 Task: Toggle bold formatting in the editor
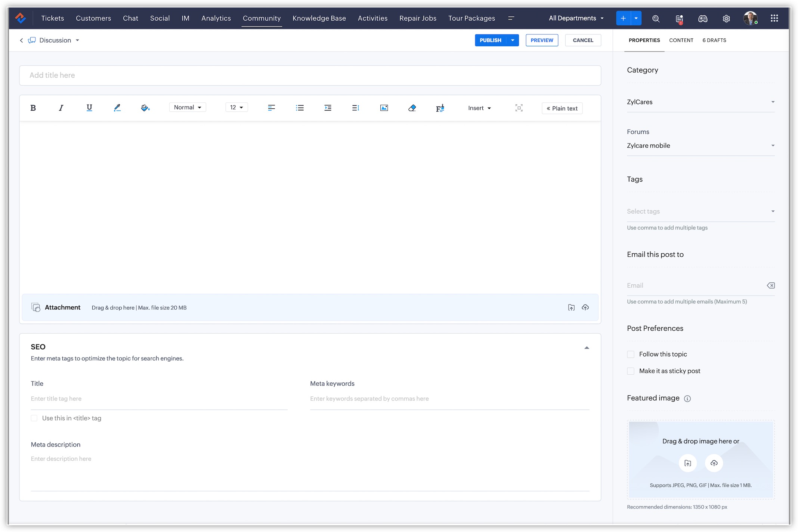(33, 108)
